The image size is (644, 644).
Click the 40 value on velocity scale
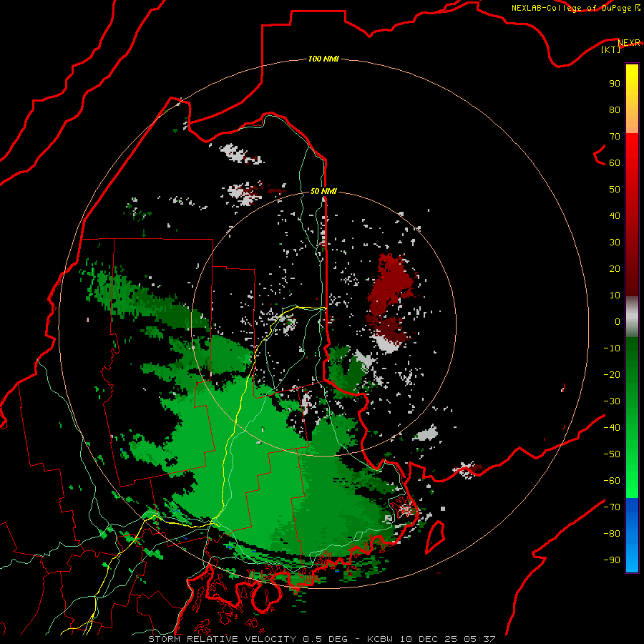click(x=615, y=215)
